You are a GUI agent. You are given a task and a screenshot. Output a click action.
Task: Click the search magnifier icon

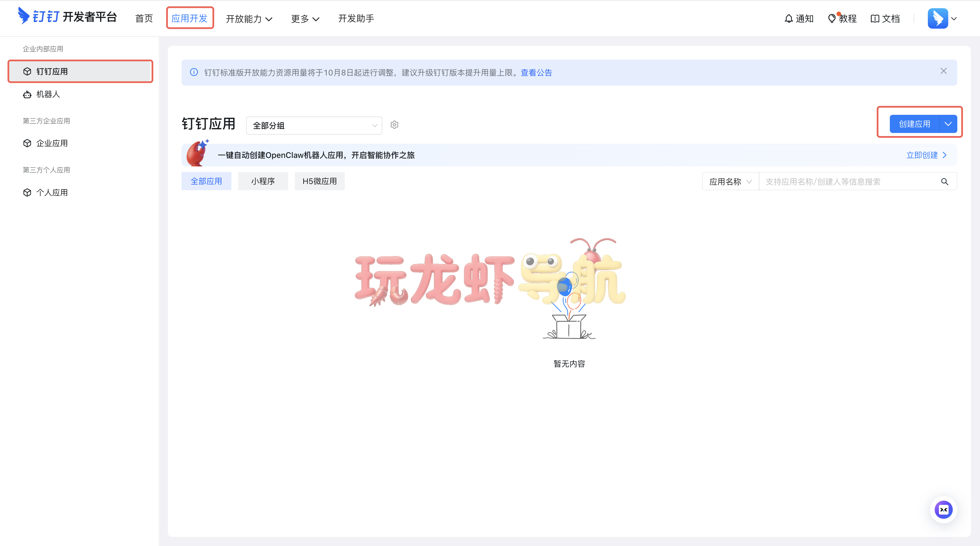click(944, 182)
